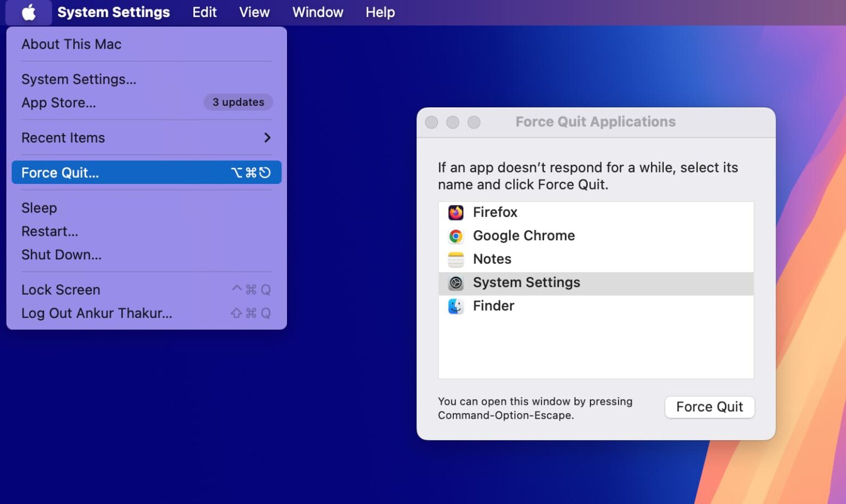Click the Recent Items chevron arrow
This screenshot has height=504, width=846.
267,138
